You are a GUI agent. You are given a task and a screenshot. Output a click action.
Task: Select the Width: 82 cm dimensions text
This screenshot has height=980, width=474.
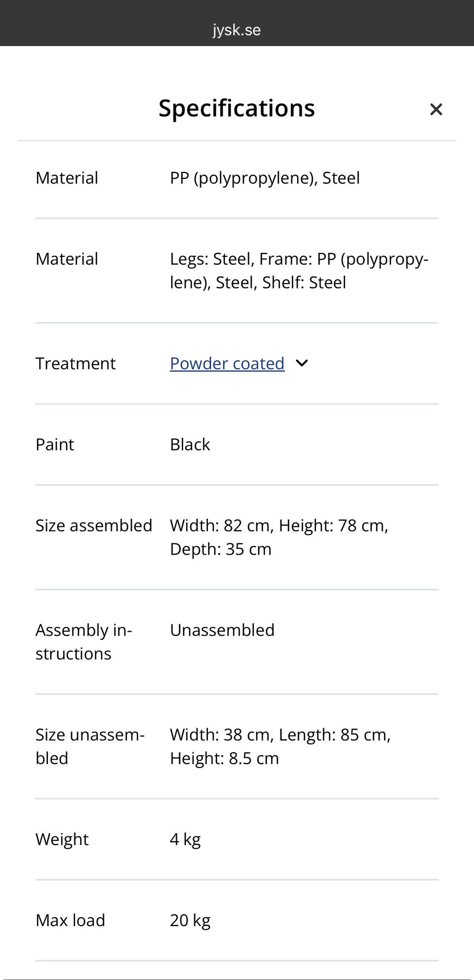[x=279, y=537]
